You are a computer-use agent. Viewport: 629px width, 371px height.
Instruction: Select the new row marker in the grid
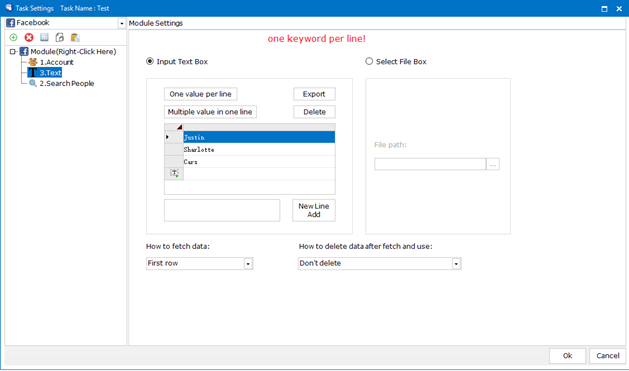pyautogui.click(x=174, y=173)
